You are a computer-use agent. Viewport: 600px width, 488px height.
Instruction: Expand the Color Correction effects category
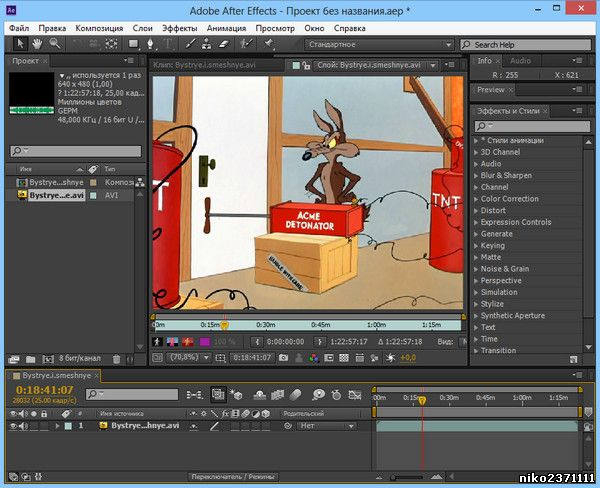tap(509, 199)
